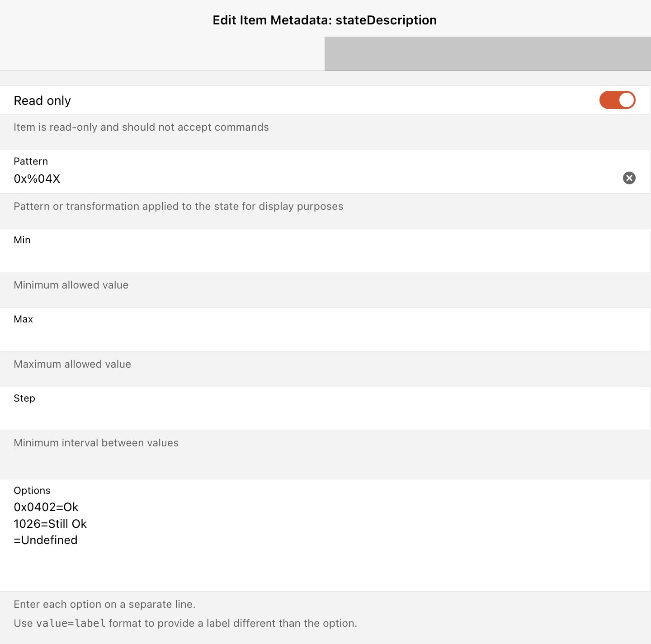Place cursor on the 0x0402=Ok options line

coord(46,507)
